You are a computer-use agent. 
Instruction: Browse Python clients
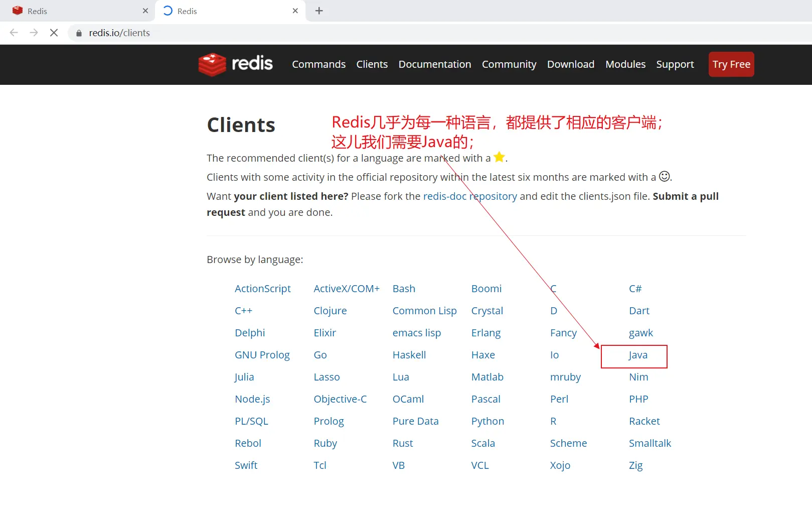click(488, 421)
